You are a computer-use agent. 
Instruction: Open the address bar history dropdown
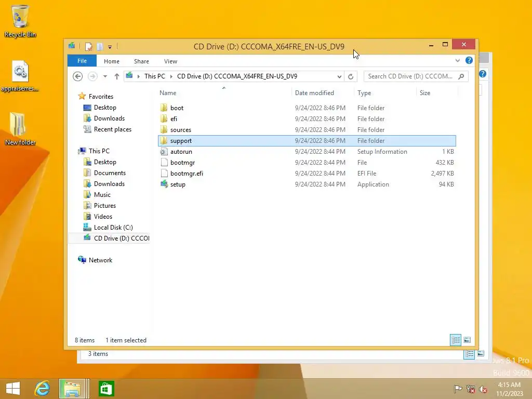[x=339, y=77]
